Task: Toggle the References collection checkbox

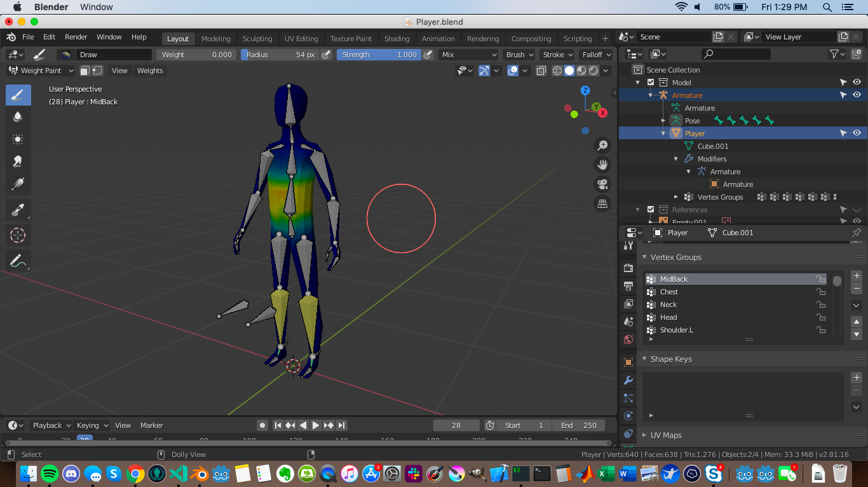Action: click(x=651, y=210)
